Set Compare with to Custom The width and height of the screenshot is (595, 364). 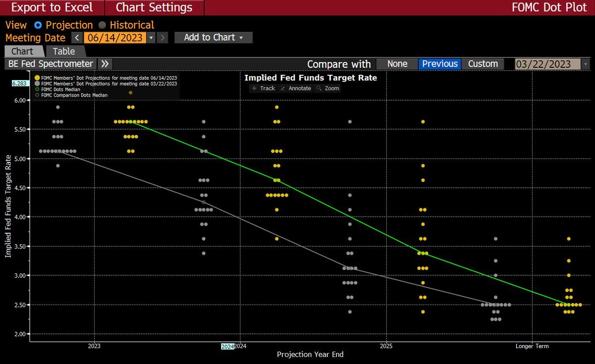482,64
